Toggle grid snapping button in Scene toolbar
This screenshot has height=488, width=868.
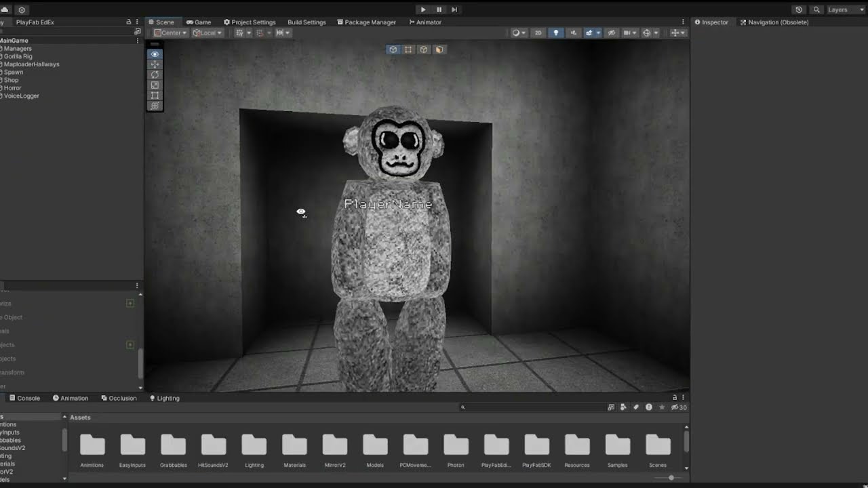pos(260,33)
